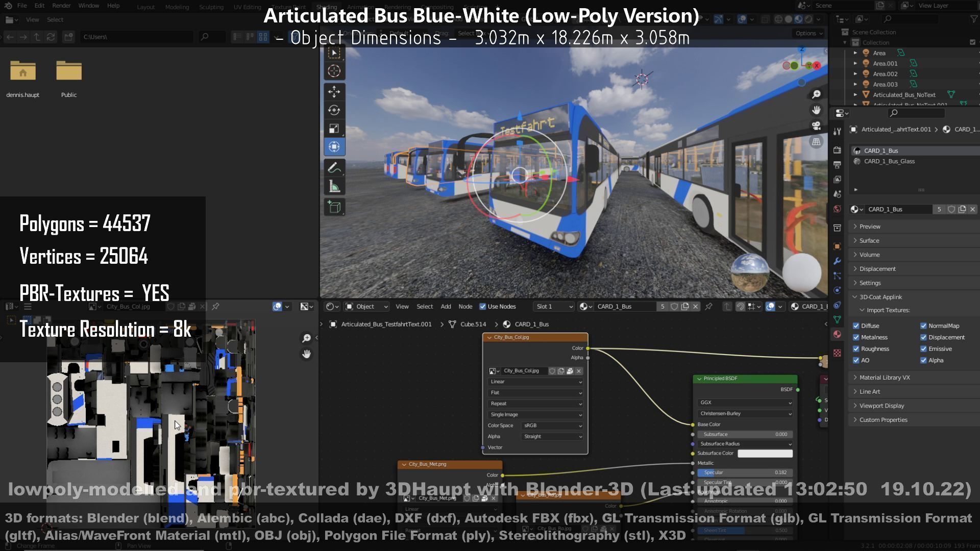Click the viewport pan hand icon

(816, 110)
